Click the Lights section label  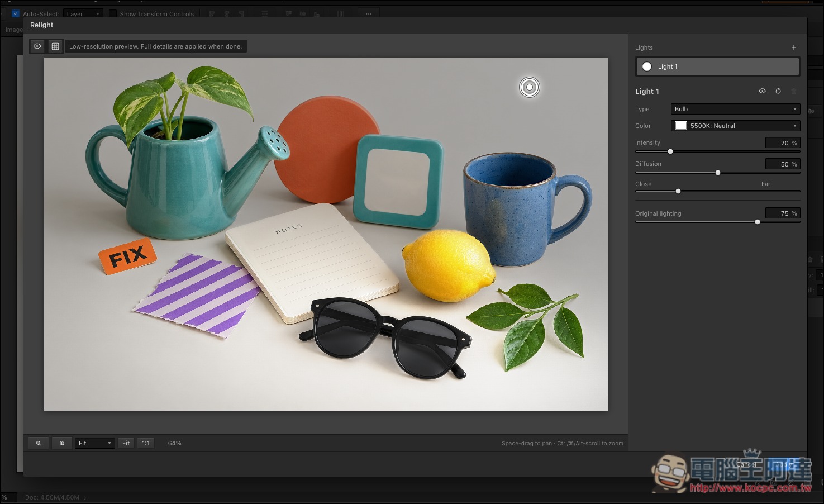(x=644, y=48)
